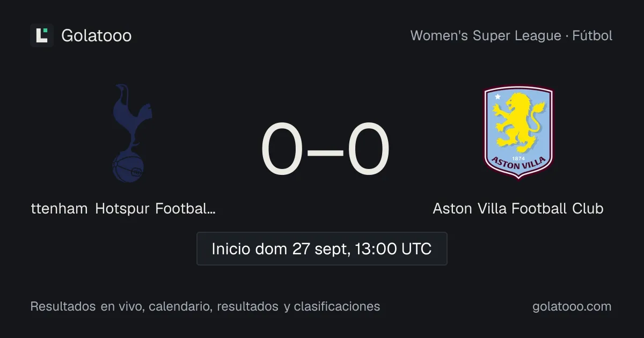This screenshot has width=644, height=338.
Task: Click the ASTON VILLA text in the crest
Action: tap(518, 165)
